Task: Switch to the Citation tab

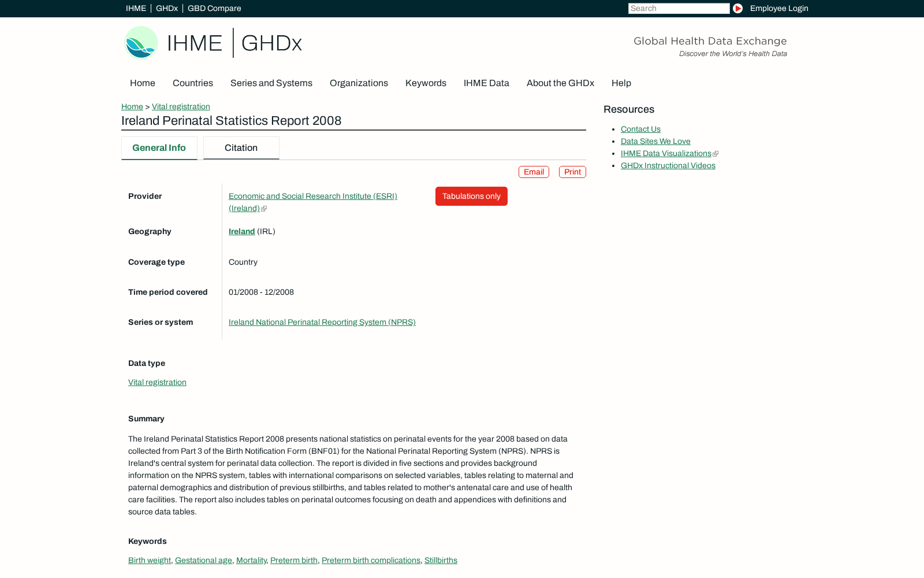Action: [241, 148]
